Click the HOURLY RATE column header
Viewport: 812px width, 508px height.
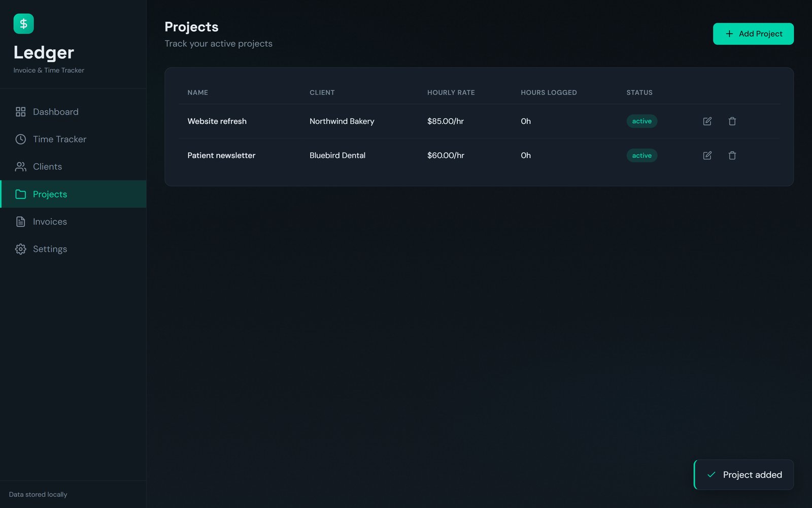point(451,92)
